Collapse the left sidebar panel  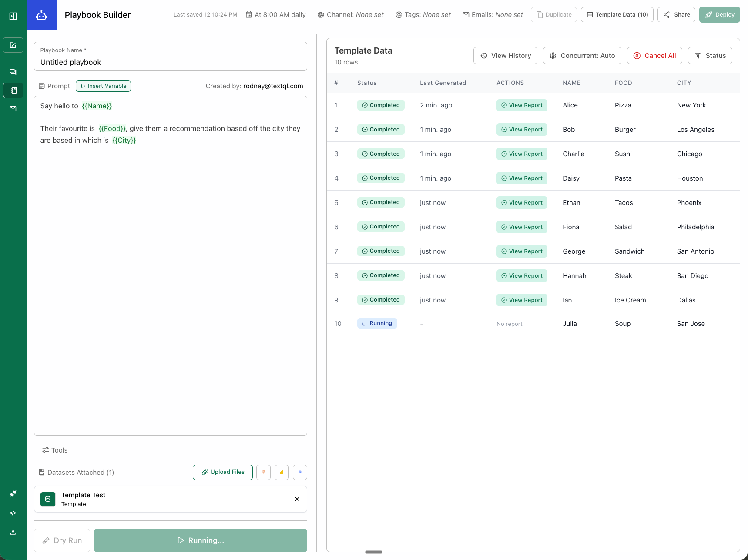13,16
